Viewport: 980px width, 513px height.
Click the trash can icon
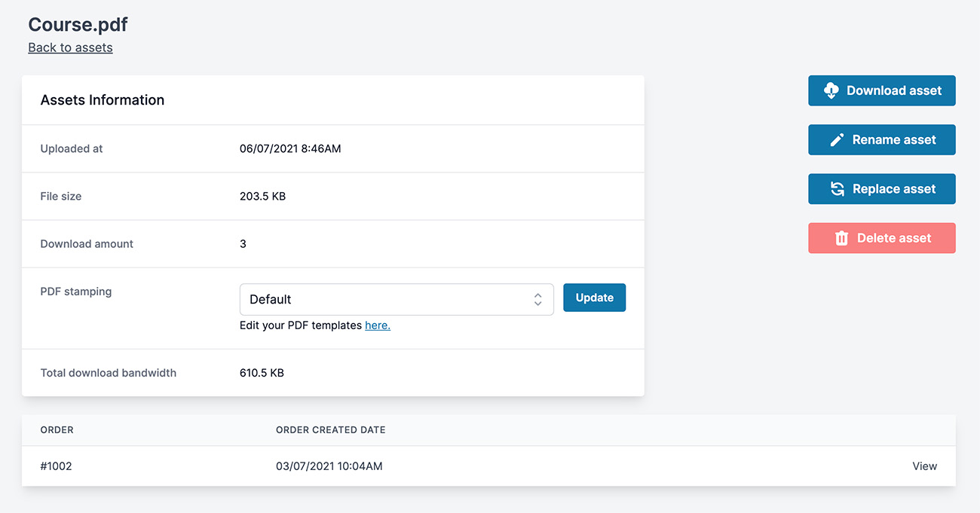[841, 238]
